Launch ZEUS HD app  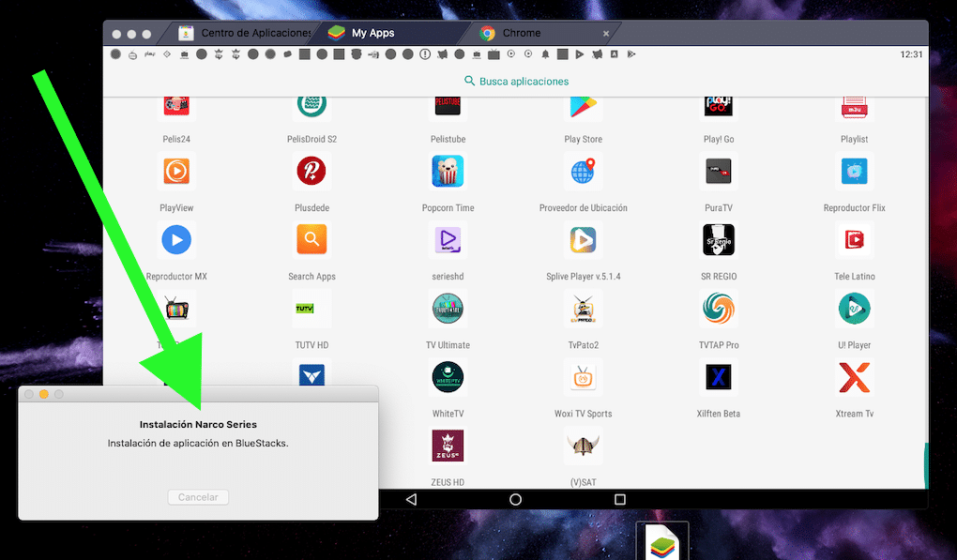pyautogui.click(x=448, y=446)
